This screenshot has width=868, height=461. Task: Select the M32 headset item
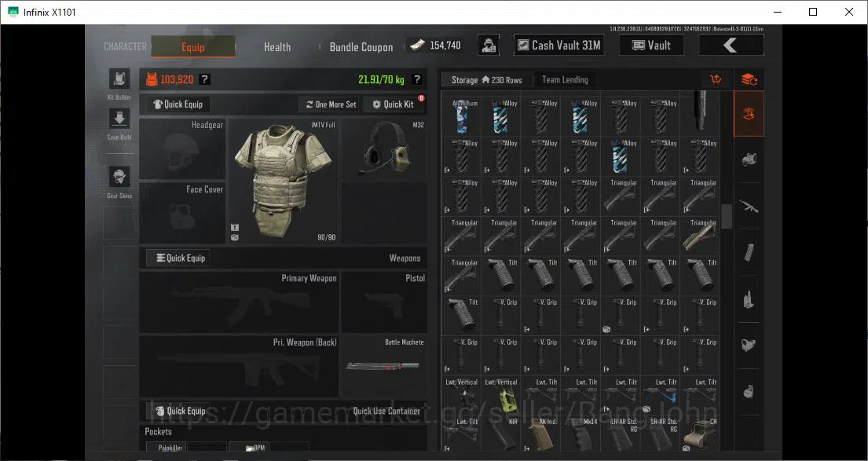pos(383,149)
